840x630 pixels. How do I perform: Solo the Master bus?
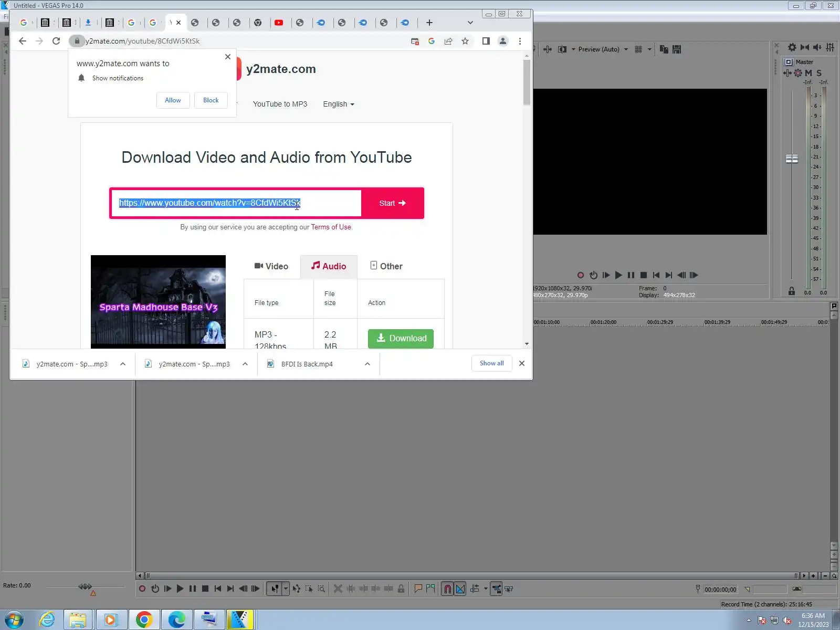click(x=819, y=73)
